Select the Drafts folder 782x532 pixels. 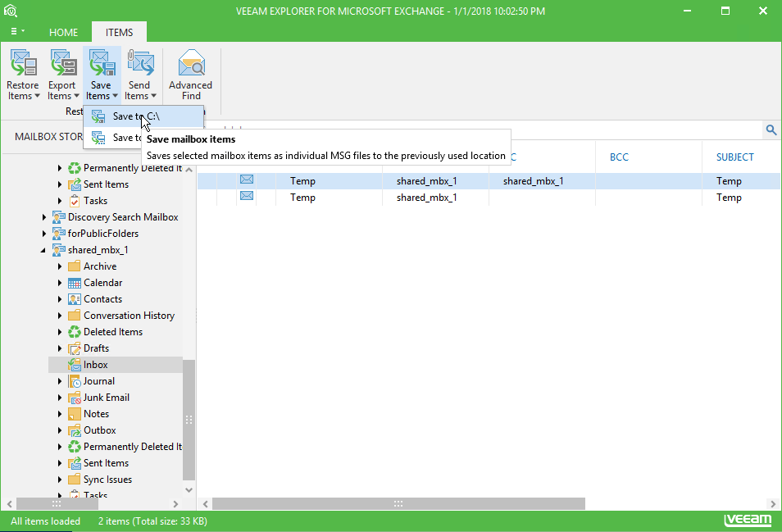pos(96,348)
